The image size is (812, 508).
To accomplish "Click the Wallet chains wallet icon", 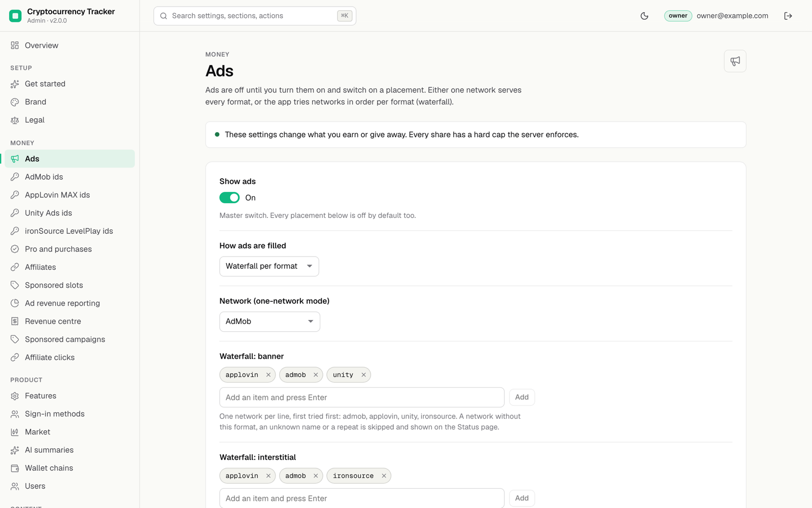I will click(x=15, y=468).
